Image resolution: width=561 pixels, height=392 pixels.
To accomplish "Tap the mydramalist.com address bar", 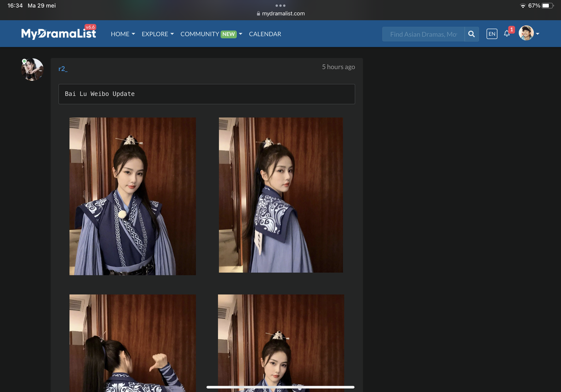I will coord(280,14).
